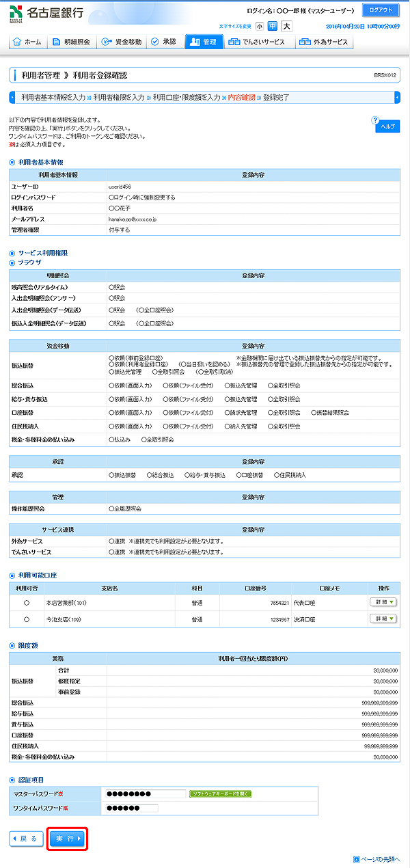The height and width of the screenshot is (868, 410).
Task: Click ログイン時に強制変更する password setting text
Action: (x=142, y=197)
